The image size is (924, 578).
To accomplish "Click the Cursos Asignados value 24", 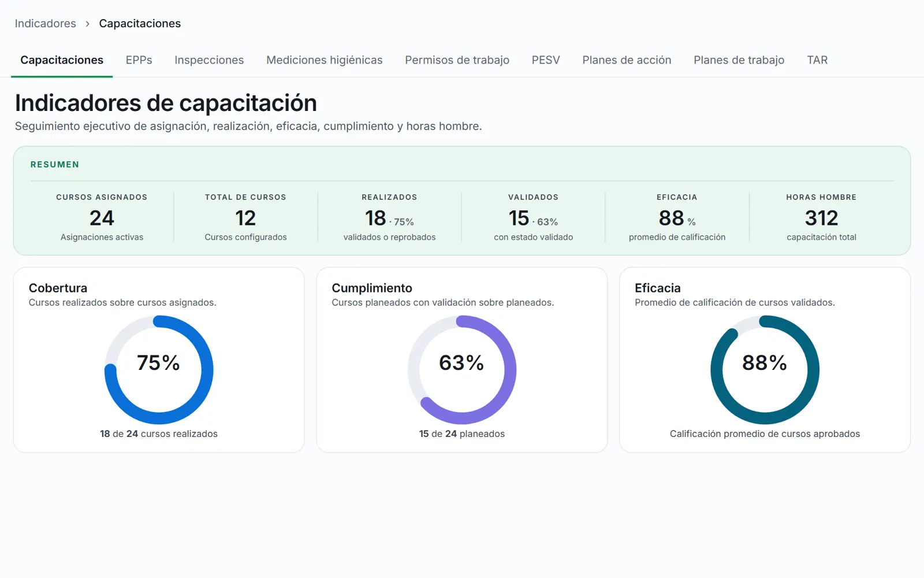I will point(102,218).
